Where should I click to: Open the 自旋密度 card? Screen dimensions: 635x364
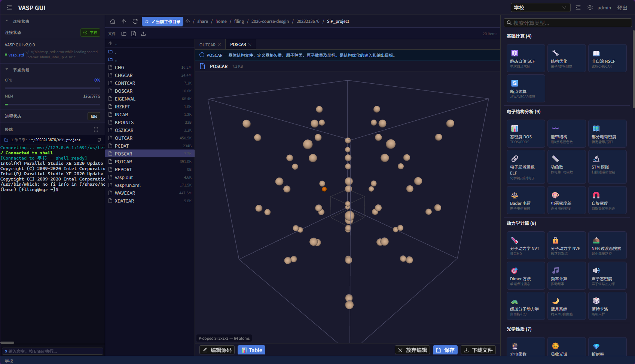point(607,200)
